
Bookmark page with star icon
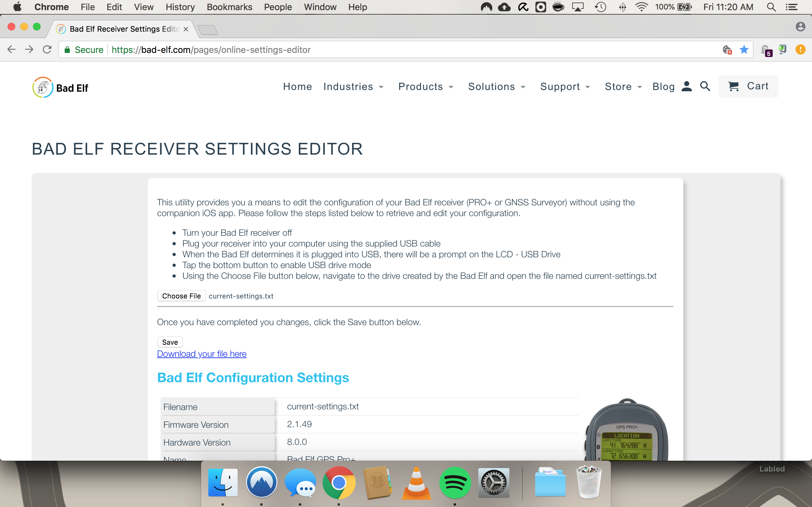tap(743, 50)
